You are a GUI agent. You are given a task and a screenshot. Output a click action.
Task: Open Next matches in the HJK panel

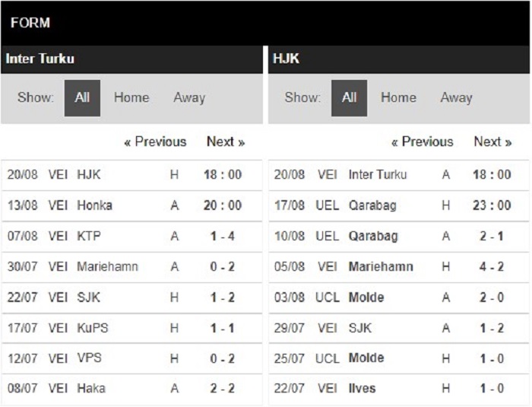pos(492,141)
